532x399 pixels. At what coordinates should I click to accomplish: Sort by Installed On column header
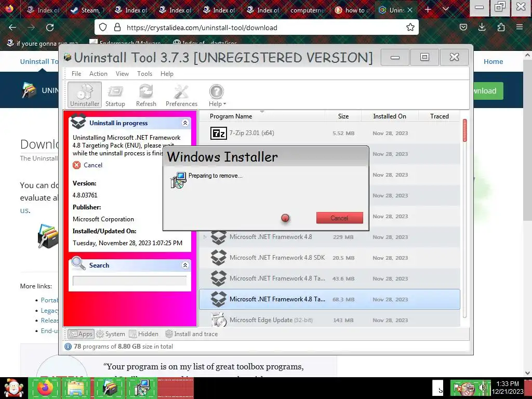click(x=390, y=116)
